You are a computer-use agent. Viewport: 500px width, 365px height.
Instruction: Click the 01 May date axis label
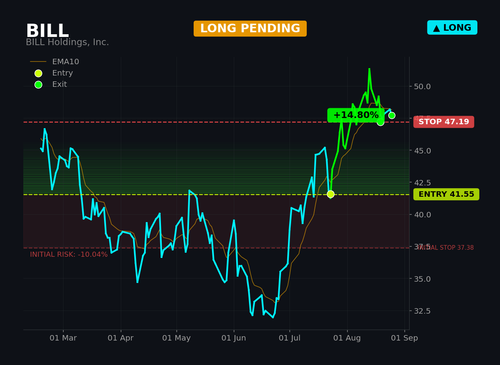176,338
